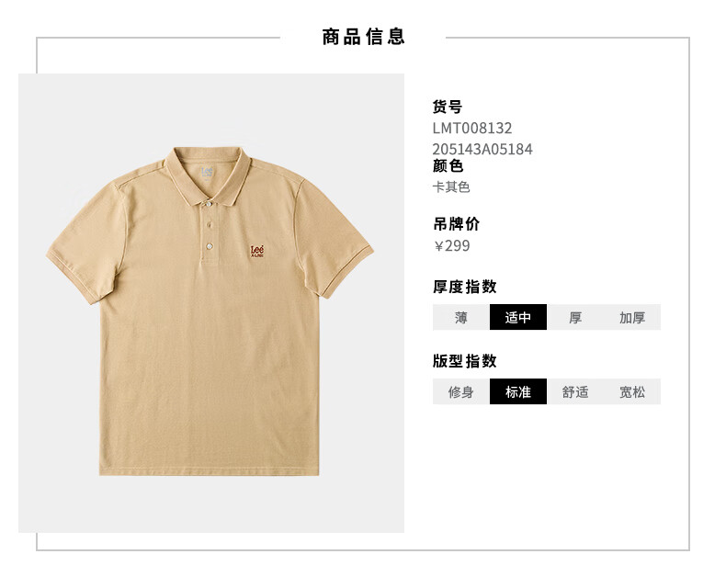Image resolution: width=726 pixels, height=588 pixels.
Task: Click the 版型指数 label
Action: pyautogui.click(x=465, y=361)
